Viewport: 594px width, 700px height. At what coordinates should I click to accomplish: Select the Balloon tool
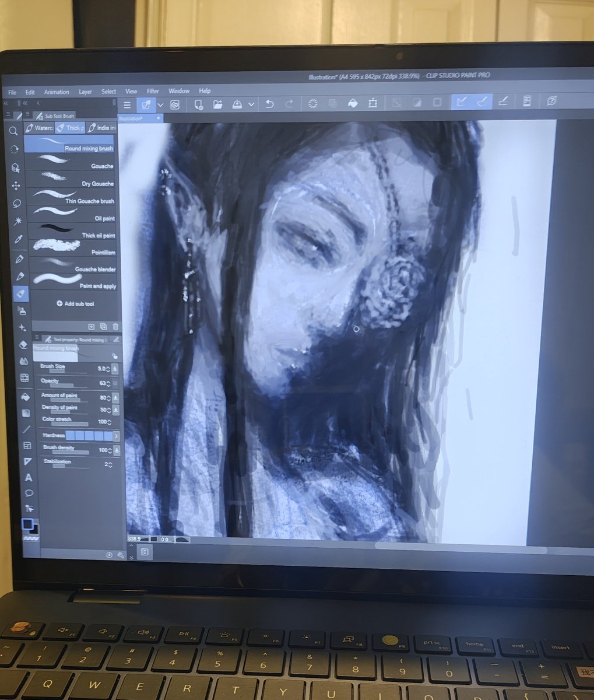point(29,494)
